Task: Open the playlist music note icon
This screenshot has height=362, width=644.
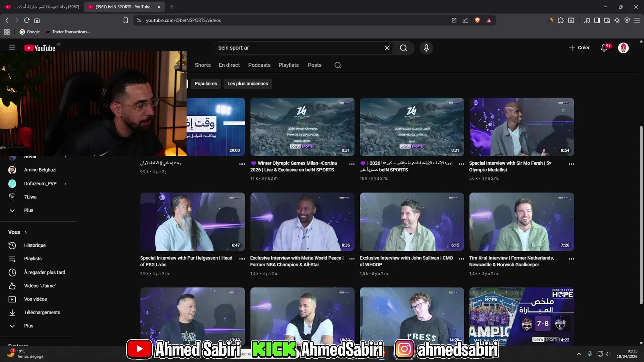Action: (587, 20)
